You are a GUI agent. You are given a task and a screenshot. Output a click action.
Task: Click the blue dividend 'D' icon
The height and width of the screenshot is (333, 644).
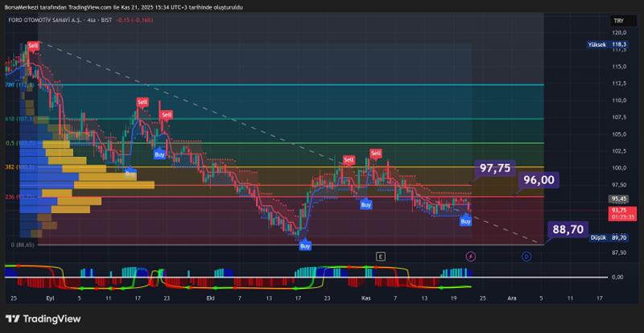(x=526, y=256)
